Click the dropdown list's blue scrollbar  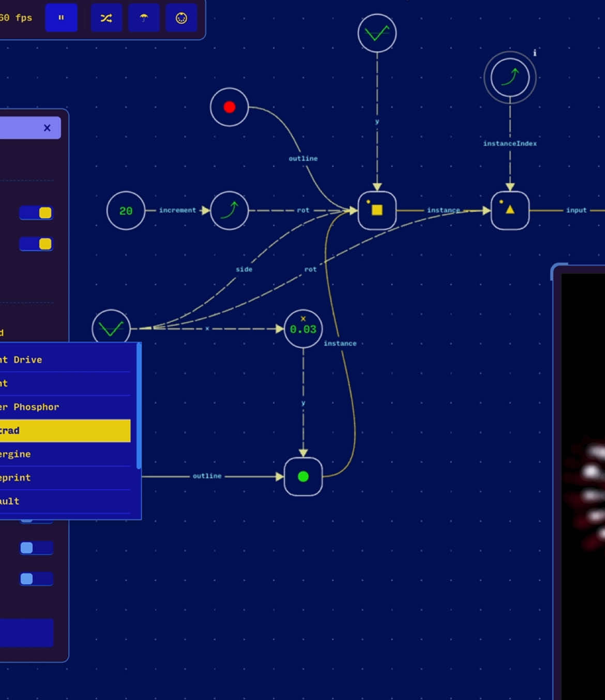[x=139, y=406]
